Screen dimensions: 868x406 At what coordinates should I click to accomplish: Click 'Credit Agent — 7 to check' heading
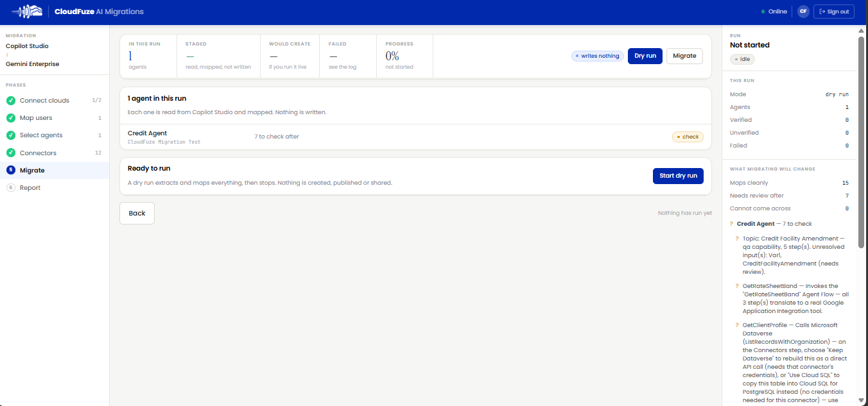[x=774, y=224]
